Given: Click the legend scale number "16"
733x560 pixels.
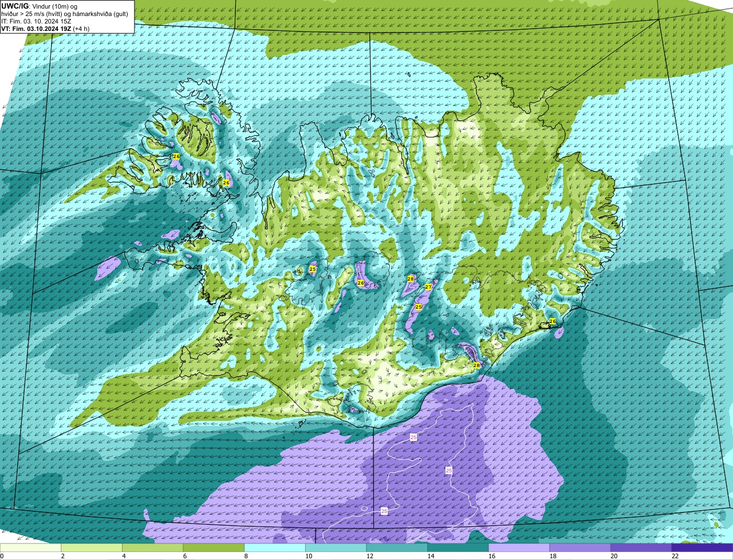Looking at the screenshot, I should click(492, 556).
